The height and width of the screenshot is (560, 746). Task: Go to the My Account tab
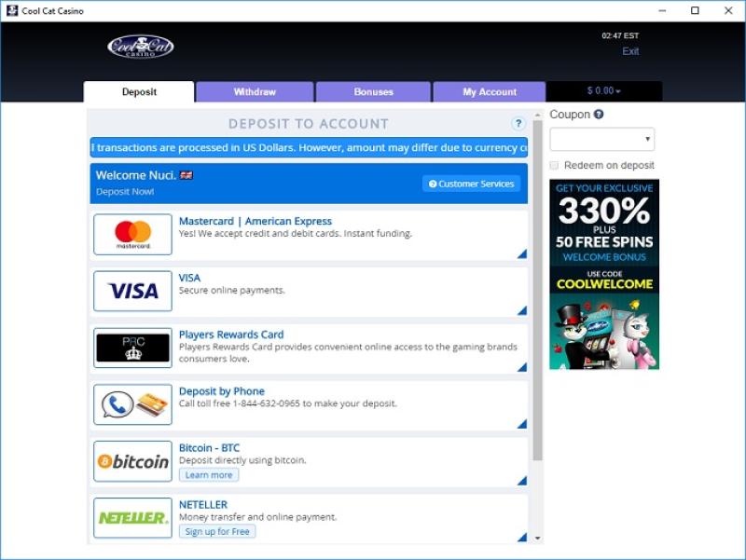(x=490, y=92)
